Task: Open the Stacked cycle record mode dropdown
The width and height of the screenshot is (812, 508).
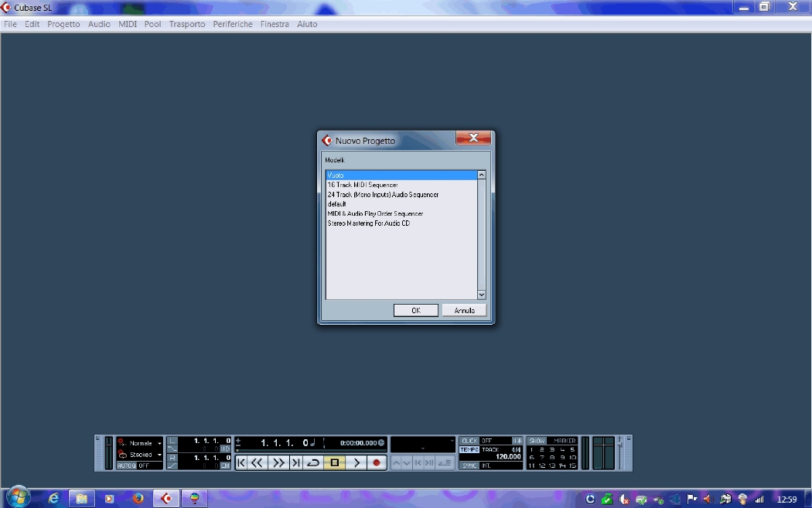Action: [x=159, y=455]
